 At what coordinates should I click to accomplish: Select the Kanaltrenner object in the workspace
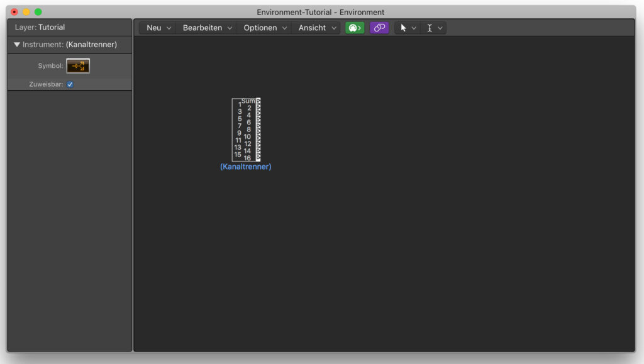246,130
